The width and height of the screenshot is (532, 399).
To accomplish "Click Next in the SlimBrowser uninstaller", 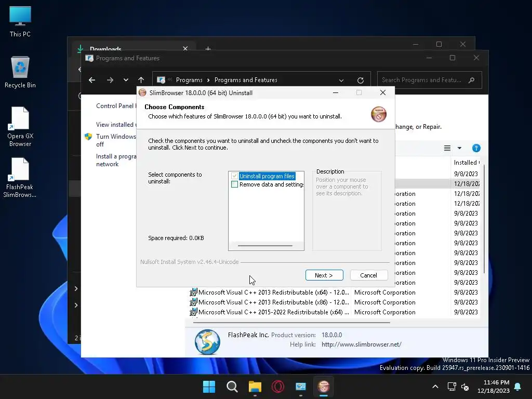I will (324, 275).
